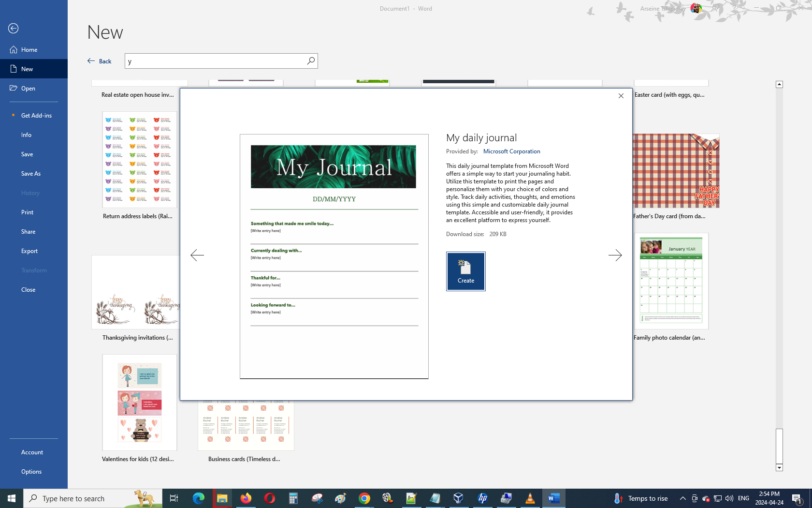Select the Open menu item
Image resolution: width=812 pixels, height=508 pixels.
[28, 89]
